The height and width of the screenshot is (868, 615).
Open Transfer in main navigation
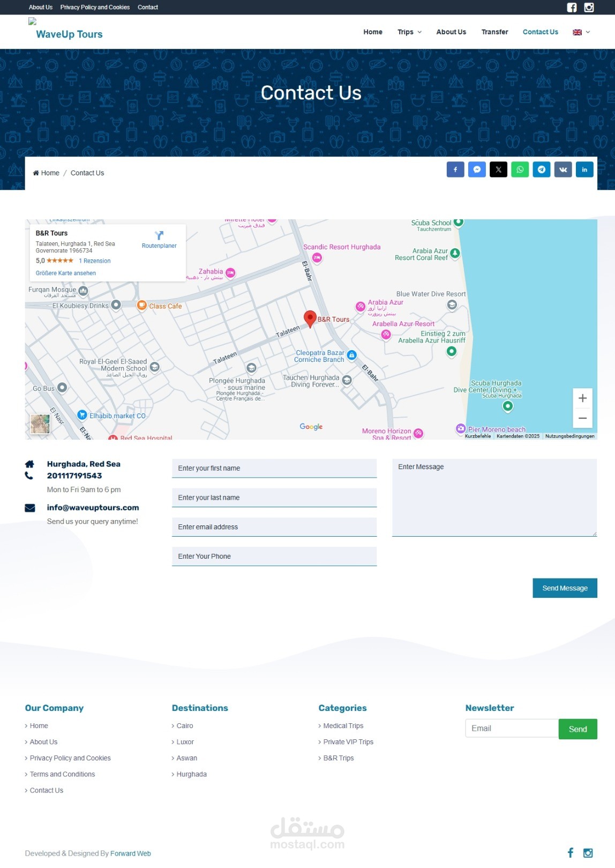(x=494, y=32)
